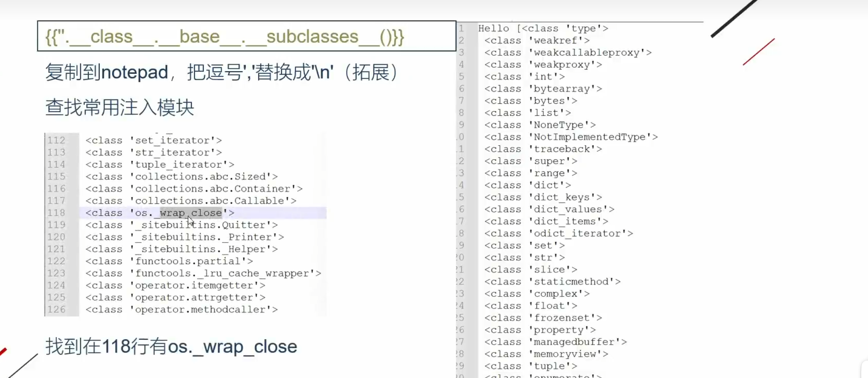Select the 'weakcallableproxy' class line
This screenshot has height=378, width=868.
click(568, 53)
